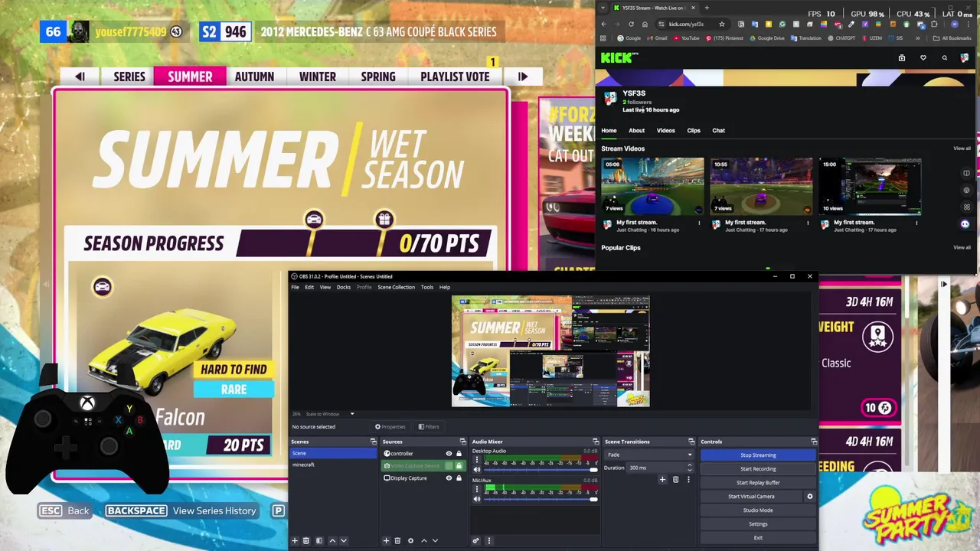The height and width of the screenshot is (551, 980).
Task: Mute Desktop Audio speaker icon
Action: click(x=477, y=470)
